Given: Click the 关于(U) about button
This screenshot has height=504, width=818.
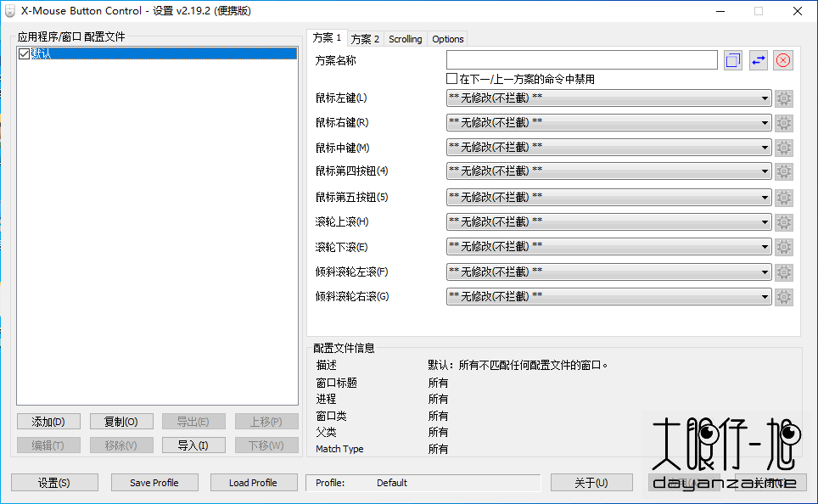Looking at the screenshot, I should (591, 483).
